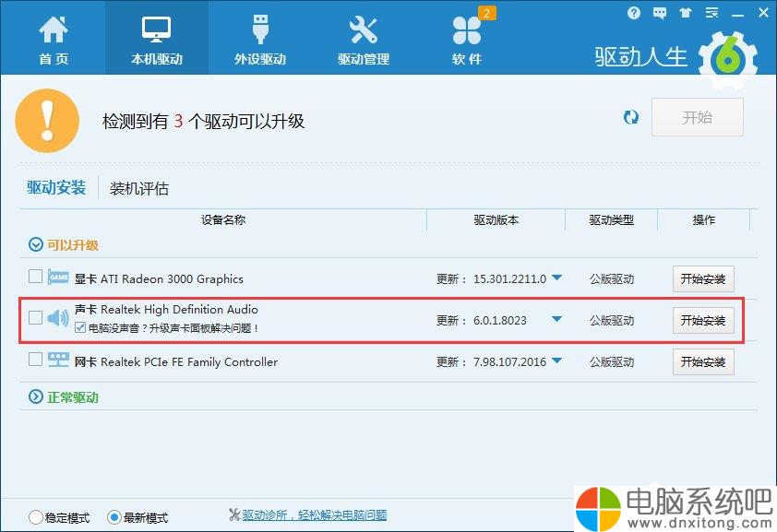This screenshot has width=777, height=532.
Task: Switch to 装机评估 sub-tab
Action: 138,188
